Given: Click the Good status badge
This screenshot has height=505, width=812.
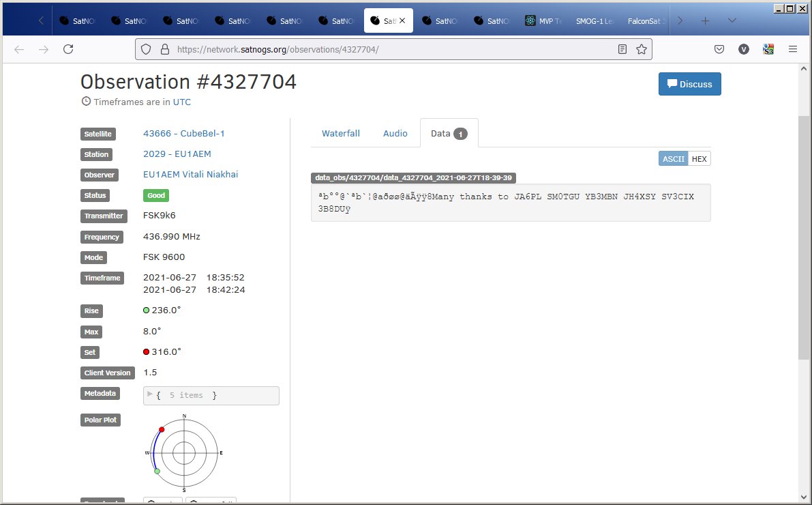Looking at the screenshot, I should (156, 195).
